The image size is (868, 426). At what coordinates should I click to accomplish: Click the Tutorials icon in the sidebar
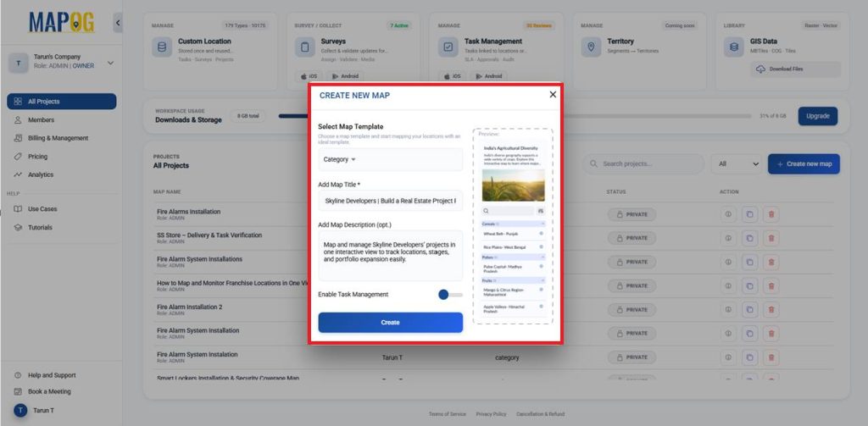click(x=19, y=227)
